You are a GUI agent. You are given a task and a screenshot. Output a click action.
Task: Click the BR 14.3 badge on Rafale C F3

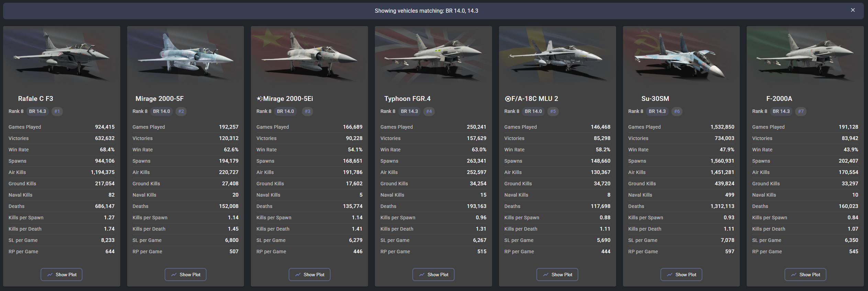(x=37, y=111)
